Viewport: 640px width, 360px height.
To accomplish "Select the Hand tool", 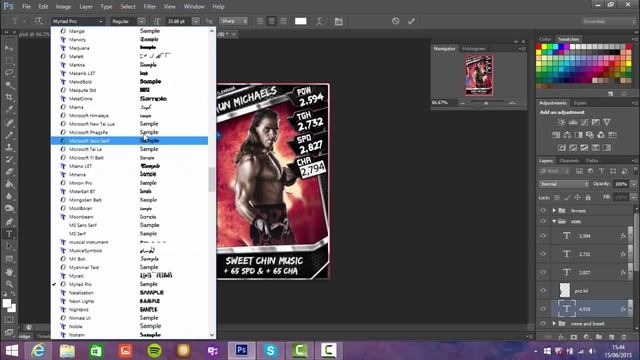I will [x=9, y=272].
